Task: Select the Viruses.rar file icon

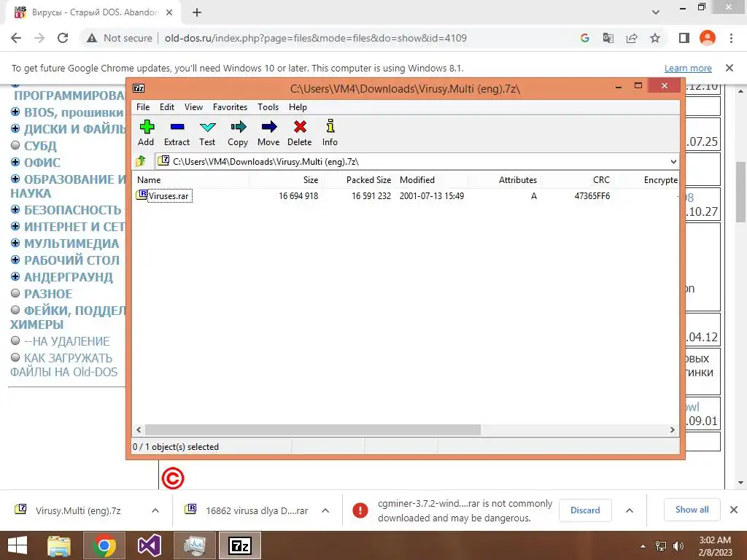Action: point(142,195)
